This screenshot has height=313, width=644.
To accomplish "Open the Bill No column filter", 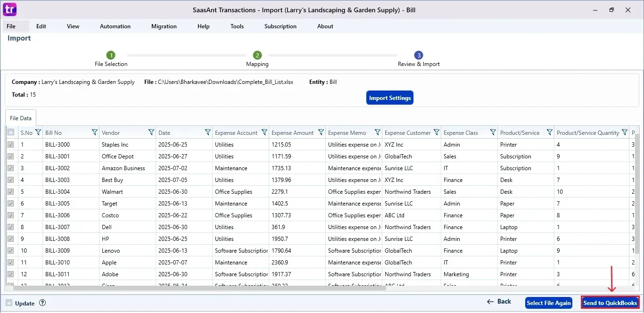I will [x=95, y=132].
